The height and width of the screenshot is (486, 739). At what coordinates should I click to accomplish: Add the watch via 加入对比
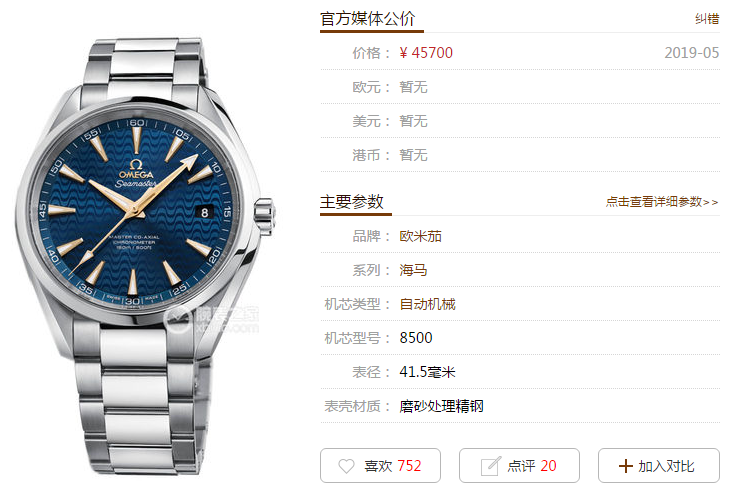[659, 465]
